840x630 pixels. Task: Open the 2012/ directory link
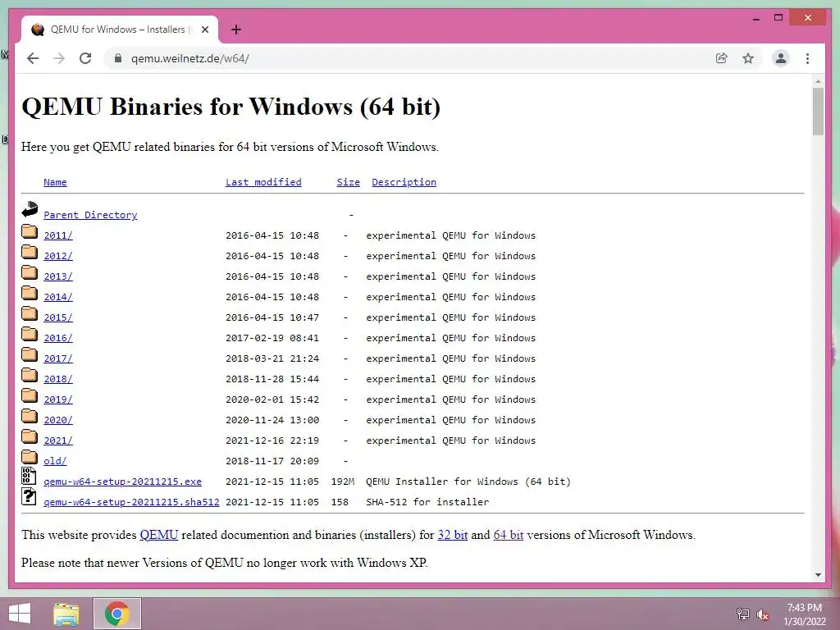[58, 256]
